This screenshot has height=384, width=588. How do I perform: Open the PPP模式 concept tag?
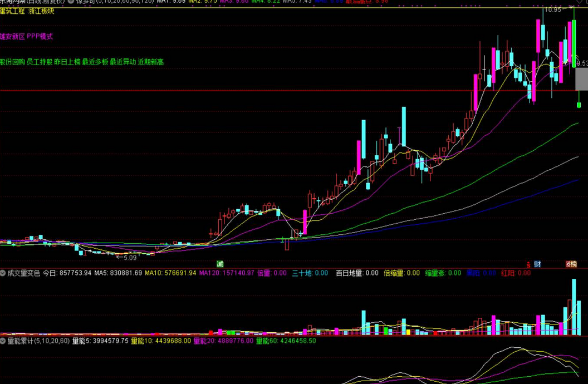[40, 36]
